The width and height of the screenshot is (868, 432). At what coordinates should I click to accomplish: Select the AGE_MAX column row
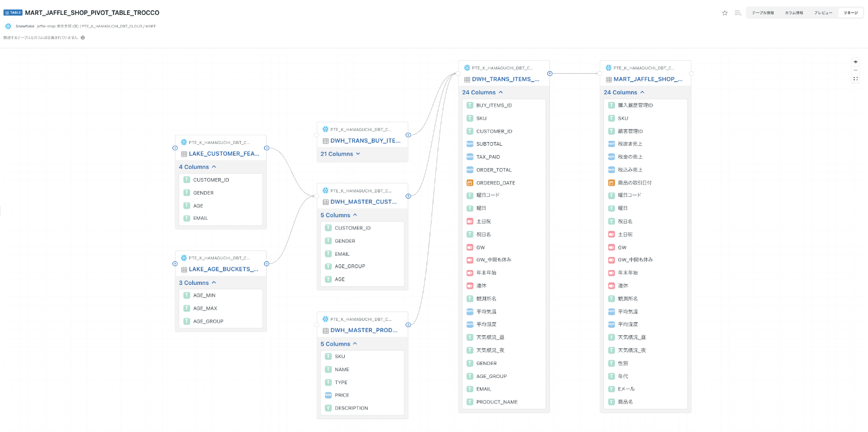click(x=221, y=308)
